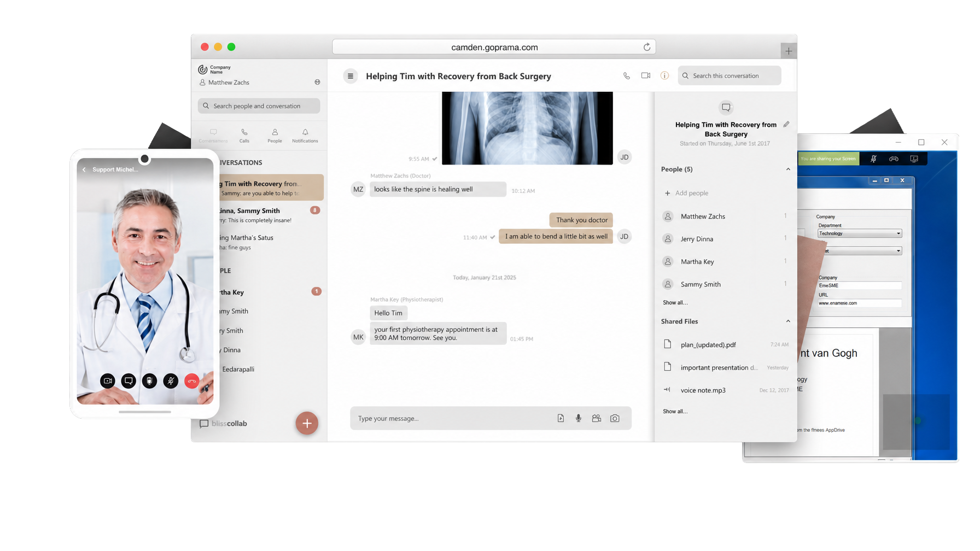
Task: Start a voice call from the conversation header
Action: (626, 76)
